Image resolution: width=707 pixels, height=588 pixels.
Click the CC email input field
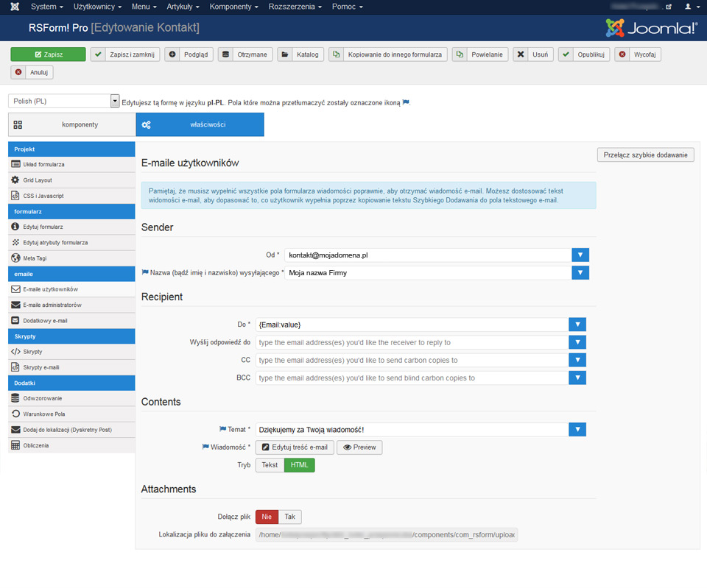point(412,360)
